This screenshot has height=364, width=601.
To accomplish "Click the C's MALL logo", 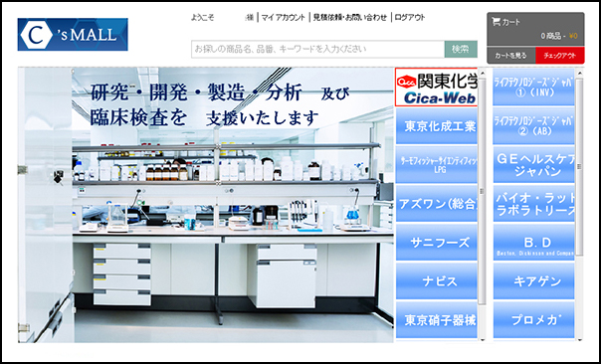I will 73,35.
